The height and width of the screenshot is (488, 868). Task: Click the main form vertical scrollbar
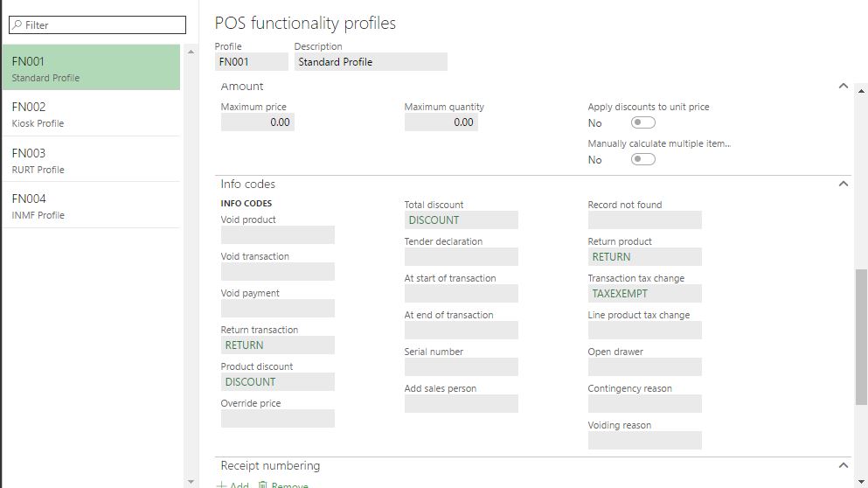pyautogui.click(x=861, y=337)
